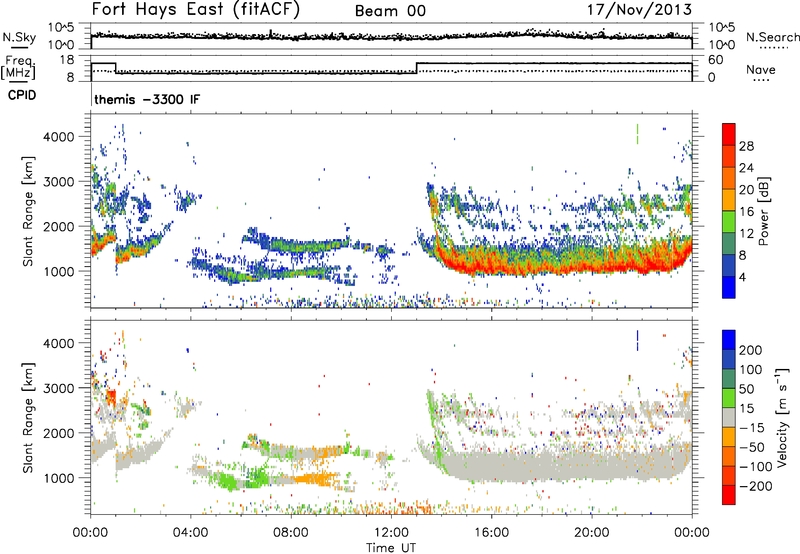Click the '18' frequency axis tick
800x554 pixels.
(x=67, y=60)
